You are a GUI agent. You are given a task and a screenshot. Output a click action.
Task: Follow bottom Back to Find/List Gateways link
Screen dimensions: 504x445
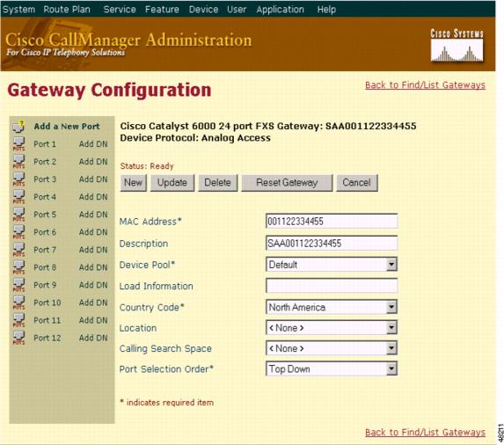click(x=425, y=432)
